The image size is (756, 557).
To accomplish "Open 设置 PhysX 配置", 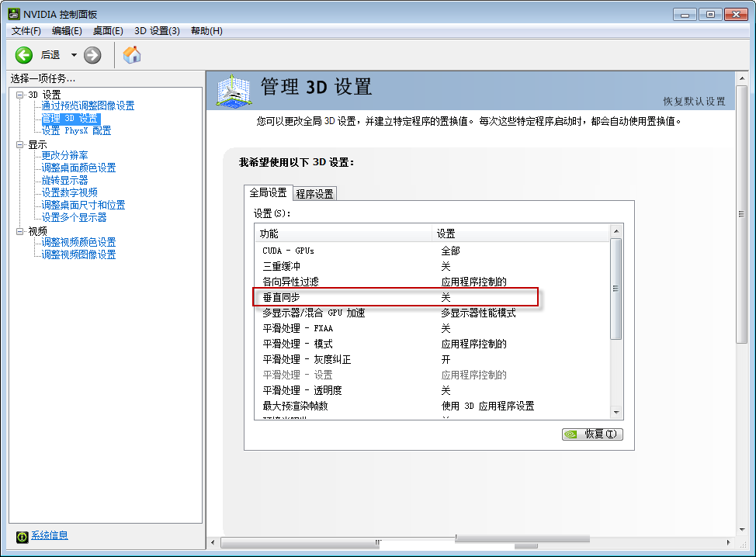I will click(76, 130).
